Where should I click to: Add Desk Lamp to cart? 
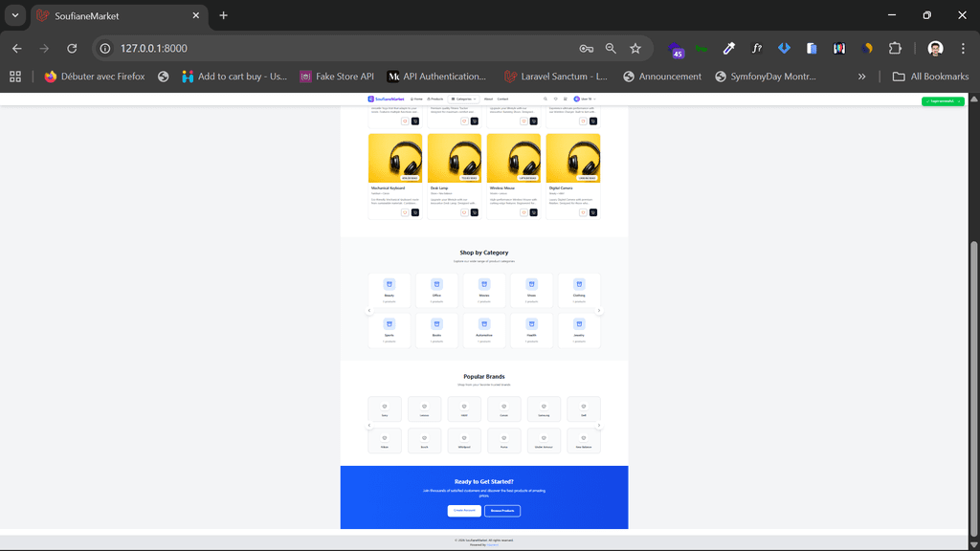point(475,212)
